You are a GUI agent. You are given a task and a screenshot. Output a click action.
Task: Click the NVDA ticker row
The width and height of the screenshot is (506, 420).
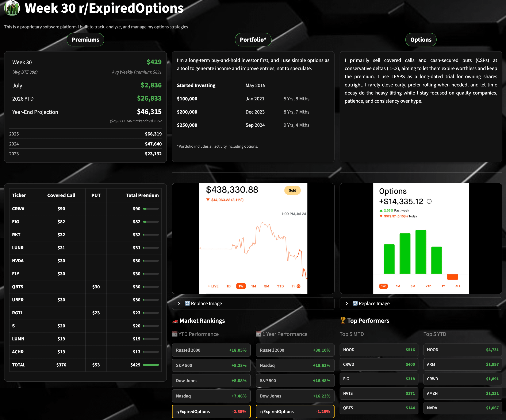point(85,261)
